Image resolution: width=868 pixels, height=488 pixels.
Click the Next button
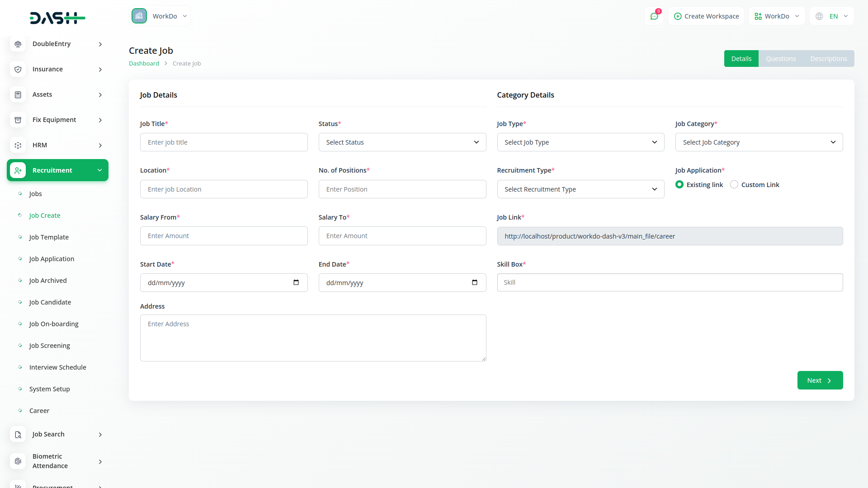tap(820, 380)
